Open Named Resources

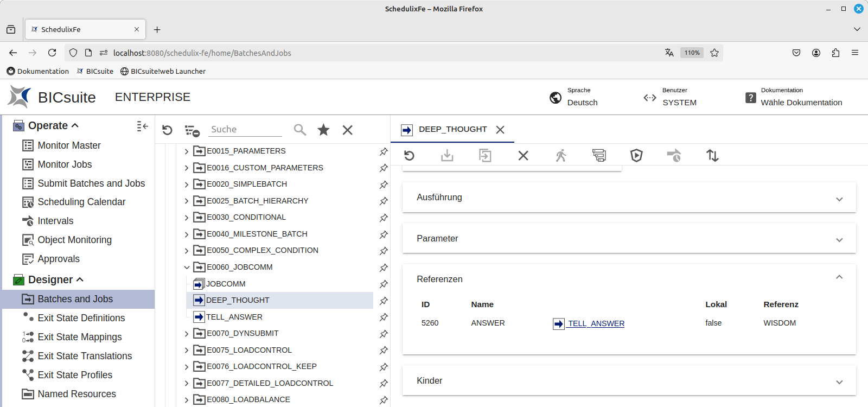tap(76, 394)
